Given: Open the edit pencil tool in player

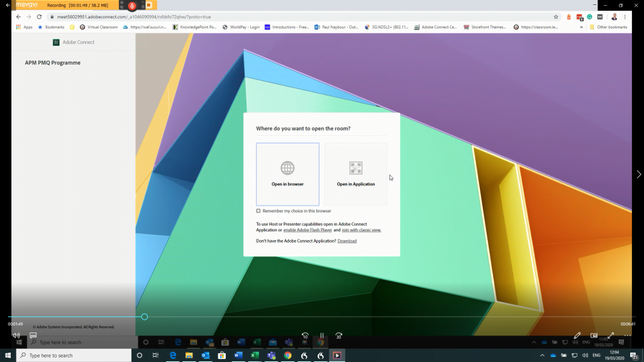Looking at the screenshot, I should pyautogui.click(x=577, y=336).
